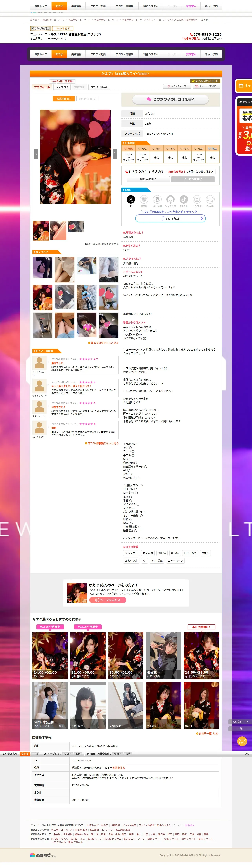
Task: Click the ぬきなび breadcrumb link
Action: pyautogui.click(x=35, y=20)
